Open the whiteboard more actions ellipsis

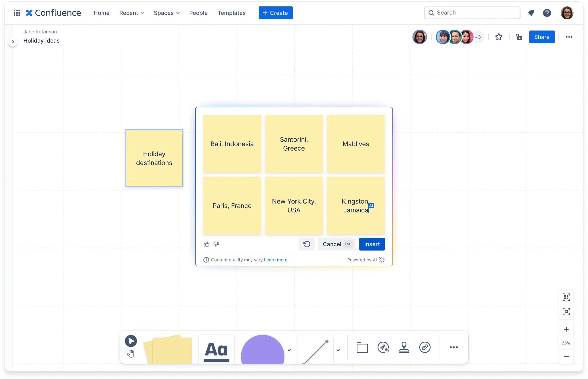coord(569,37)
